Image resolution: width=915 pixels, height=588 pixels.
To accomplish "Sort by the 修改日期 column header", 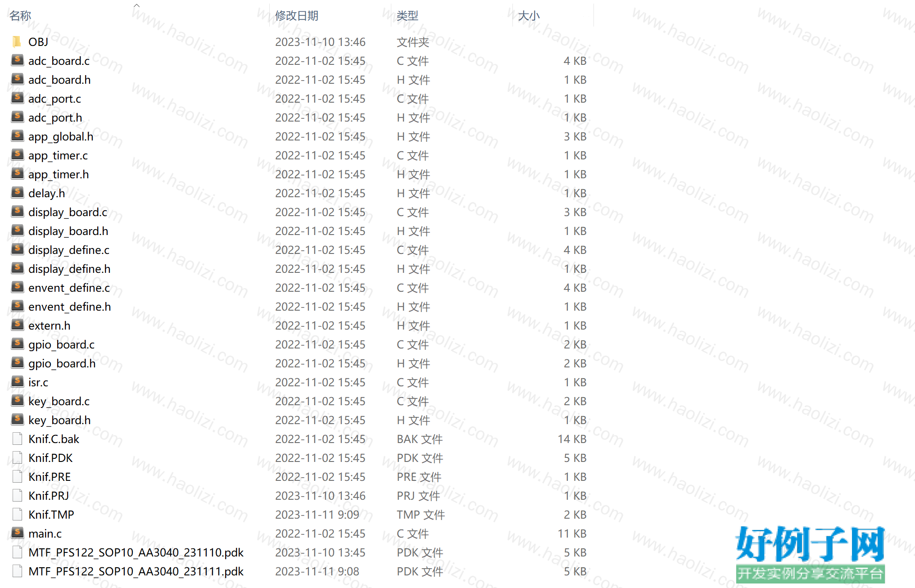I will [x=297, y=16].
